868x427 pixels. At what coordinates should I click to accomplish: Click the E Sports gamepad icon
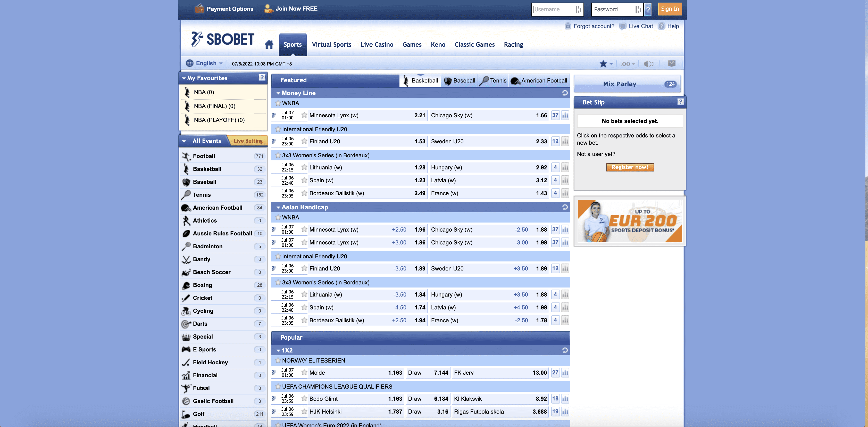point(186,349)
